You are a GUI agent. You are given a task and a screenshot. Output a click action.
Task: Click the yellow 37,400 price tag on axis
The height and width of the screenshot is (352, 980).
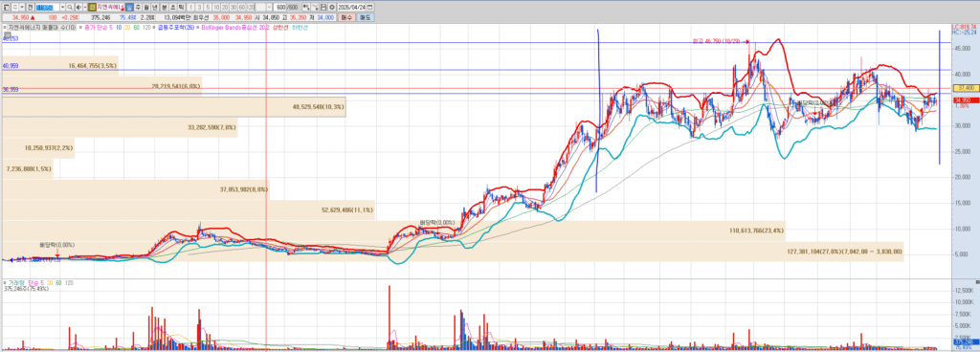(967, 88)
